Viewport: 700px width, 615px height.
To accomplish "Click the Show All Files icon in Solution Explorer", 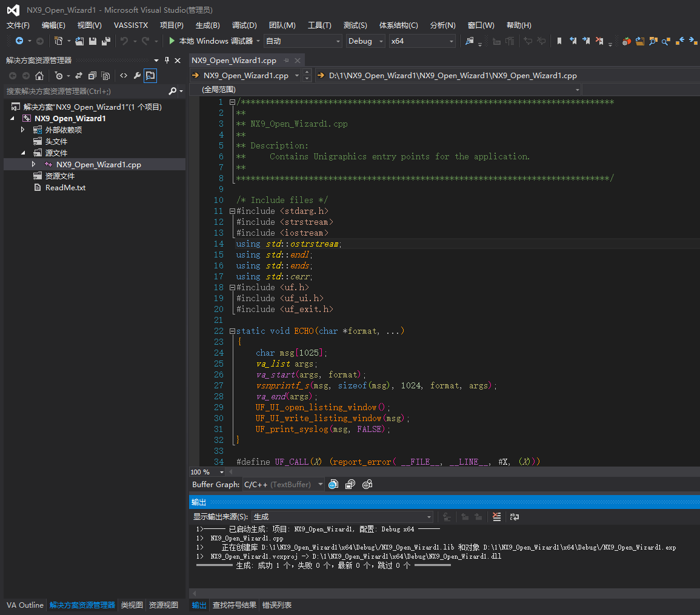I will 105,76.
